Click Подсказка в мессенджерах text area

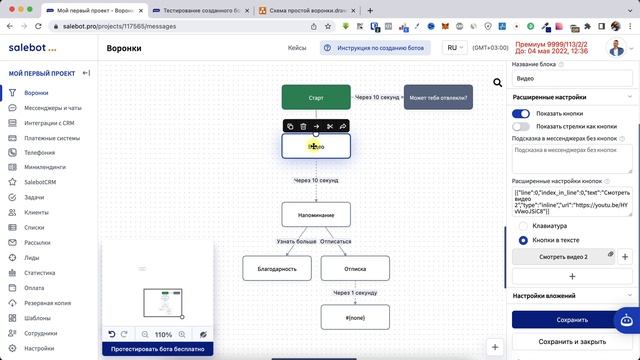[572, 159]
